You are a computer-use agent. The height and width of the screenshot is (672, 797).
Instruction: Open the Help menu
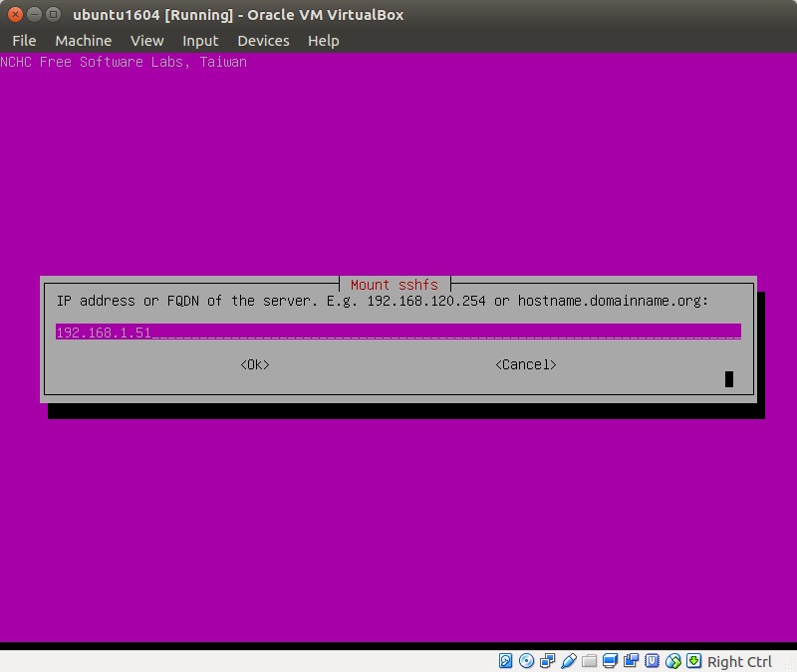pos(323,41)
